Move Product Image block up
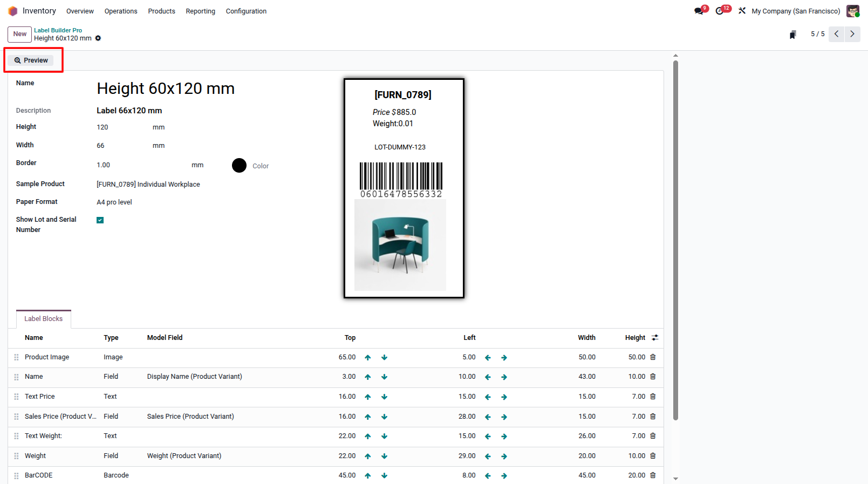The width and height of the screenshot is (868, 484). (x=368, y=358)
